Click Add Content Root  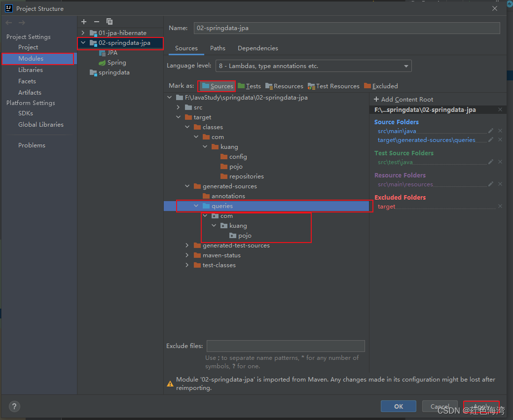(x=403, y=99)
